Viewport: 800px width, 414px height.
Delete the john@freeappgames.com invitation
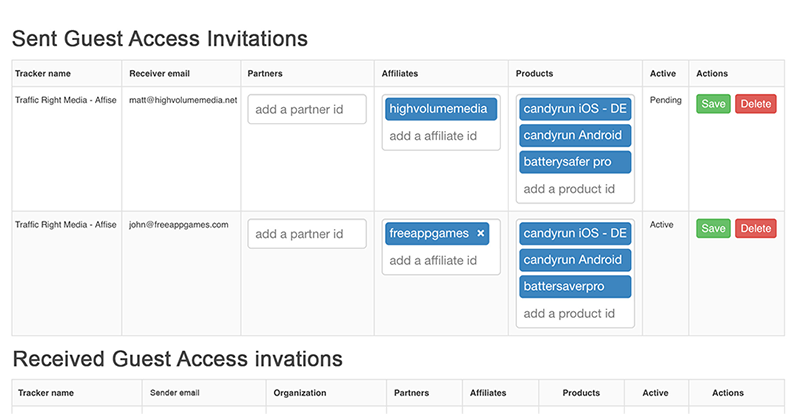pyautogui.click(x=756, y=229)
